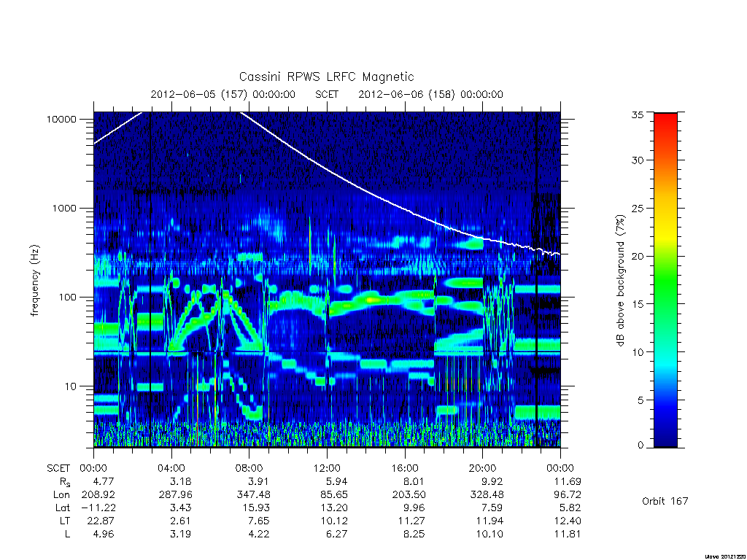Click the 10 frequency tick label
The height and width of the screenshot is (560, 747).
click(x=71, y=386)
